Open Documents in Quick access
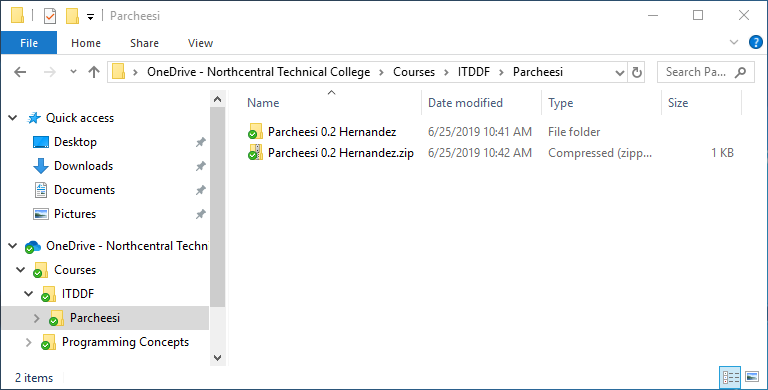 84,190
